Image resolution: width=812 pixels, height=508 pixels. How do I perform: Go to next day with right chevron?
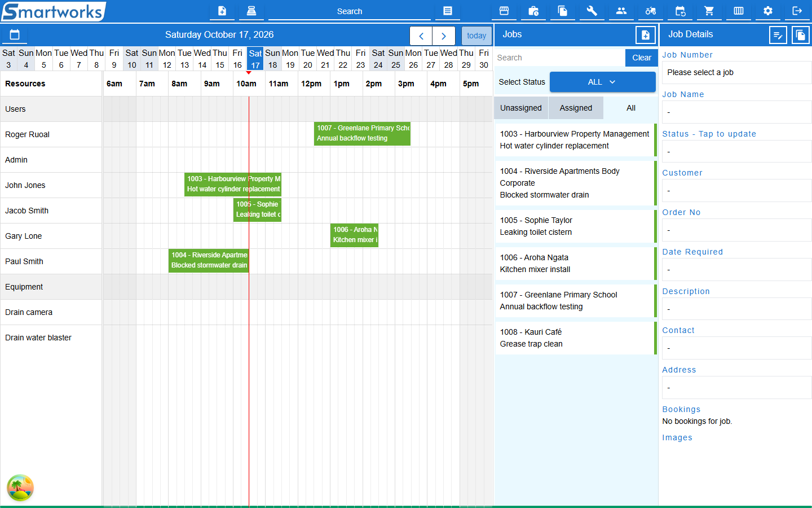coord(444,36)
